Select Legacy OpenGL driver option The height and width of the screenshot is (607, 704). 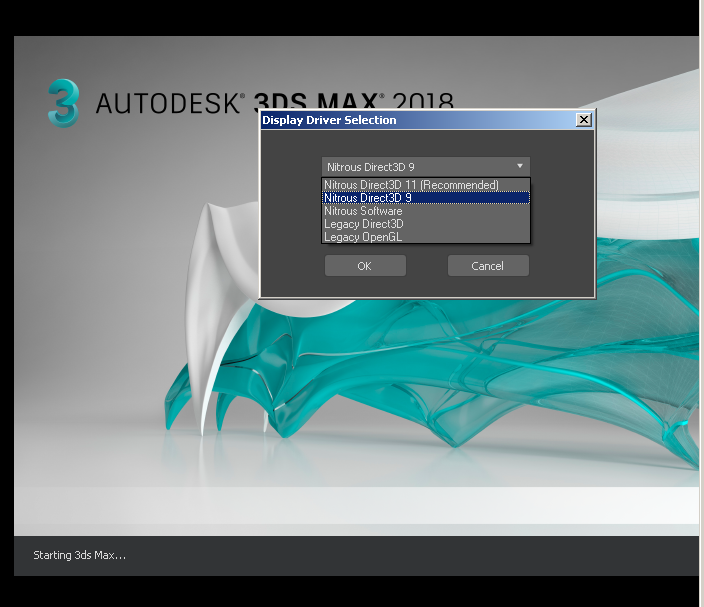click(426, 237)
